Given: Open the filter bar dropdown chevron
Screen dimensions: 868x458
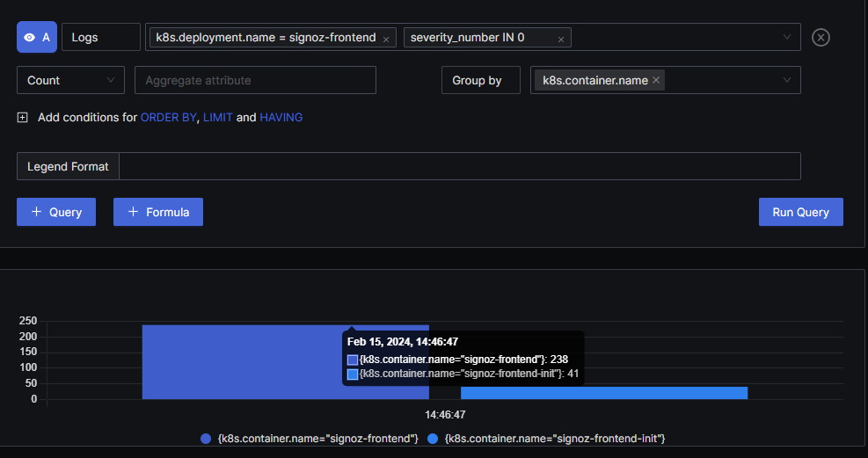Looking at the screenshot, I should point(786,37).
